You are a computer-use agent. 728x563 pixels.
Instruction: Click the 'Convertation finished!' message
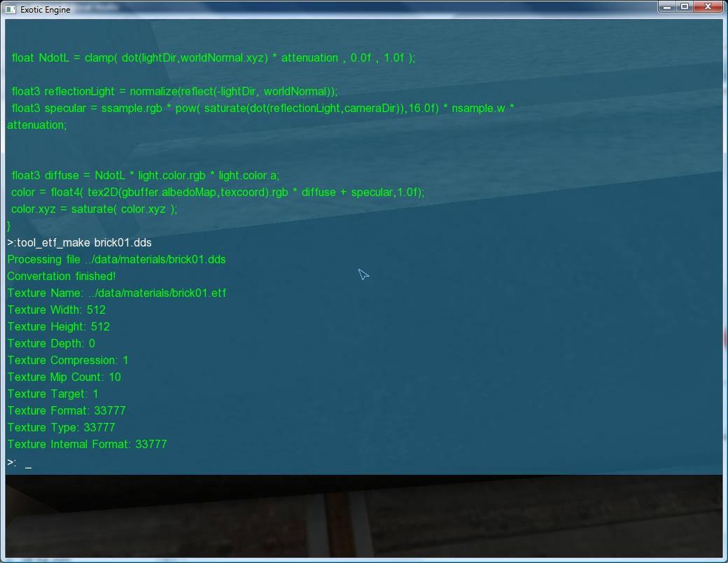pyautogui.click(x=62, y=276)
